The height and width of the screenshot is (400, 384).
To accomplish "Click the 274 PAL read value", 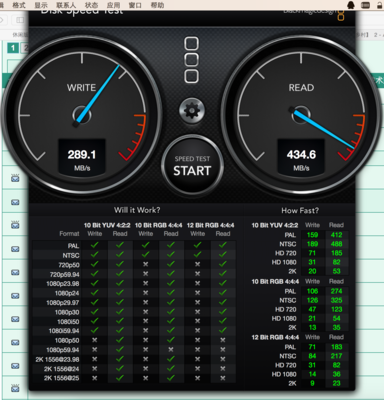I will (x=337, y=291).
